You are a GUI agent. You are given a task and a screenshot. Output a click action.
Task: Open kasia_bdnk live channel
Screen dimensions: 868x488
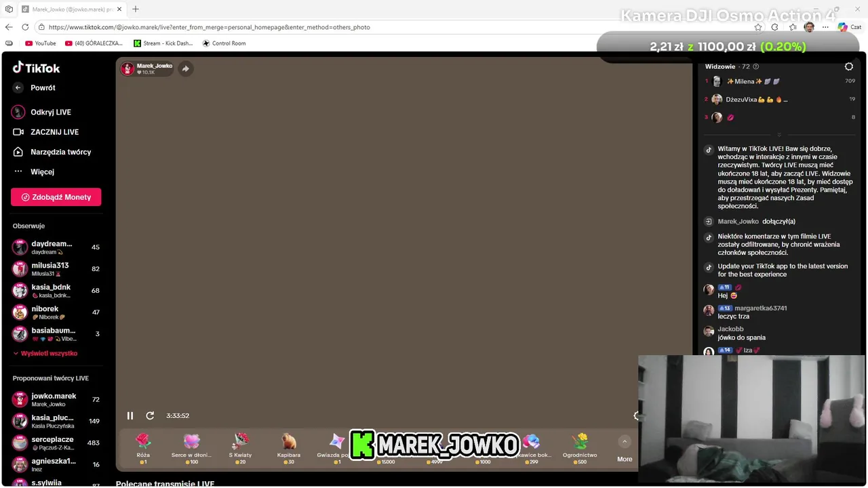click(x=56, y=291)
